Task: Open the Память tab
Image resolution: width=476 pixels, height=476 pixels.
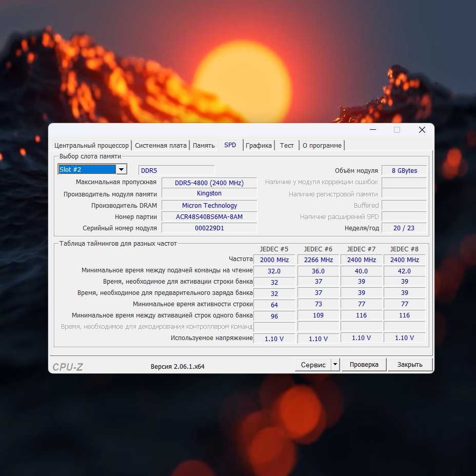Action: tap(204, 145)
